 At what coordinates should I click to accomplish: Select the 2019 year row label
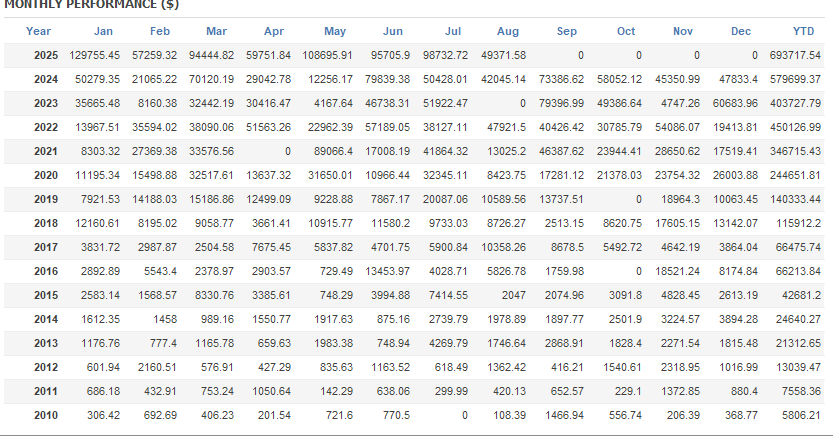click(x=46, y=199)
